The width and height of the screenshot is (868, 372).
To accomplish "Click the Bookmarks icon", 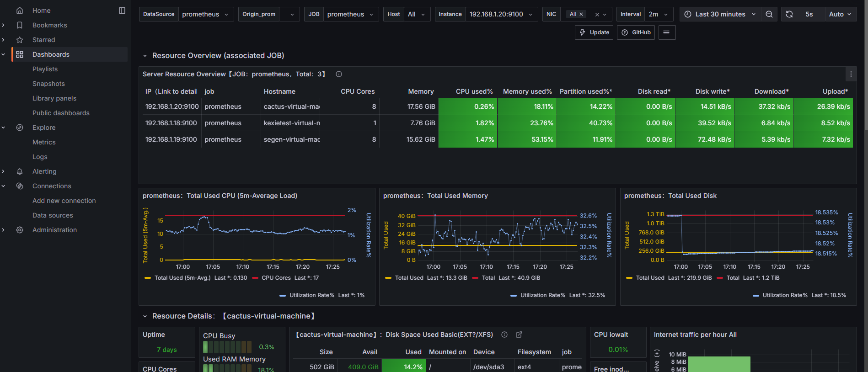I will point(20,25).
